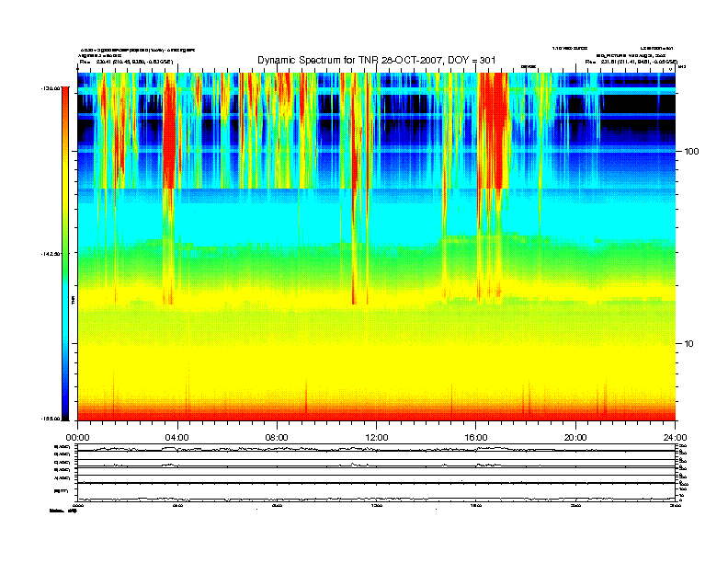
Task: Click the 16:00 time axis label
Action: click(x=476, y=438)
